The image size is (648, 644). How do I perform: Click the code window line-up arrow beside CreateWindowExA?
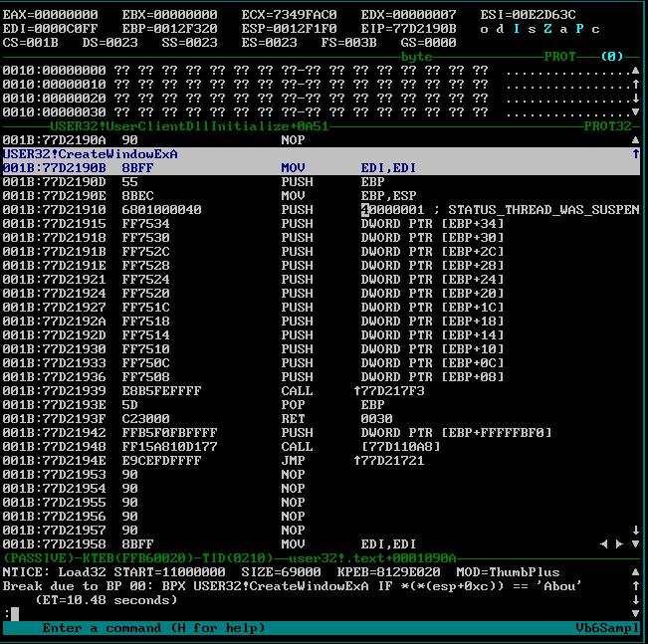click(x=636, y=154)
